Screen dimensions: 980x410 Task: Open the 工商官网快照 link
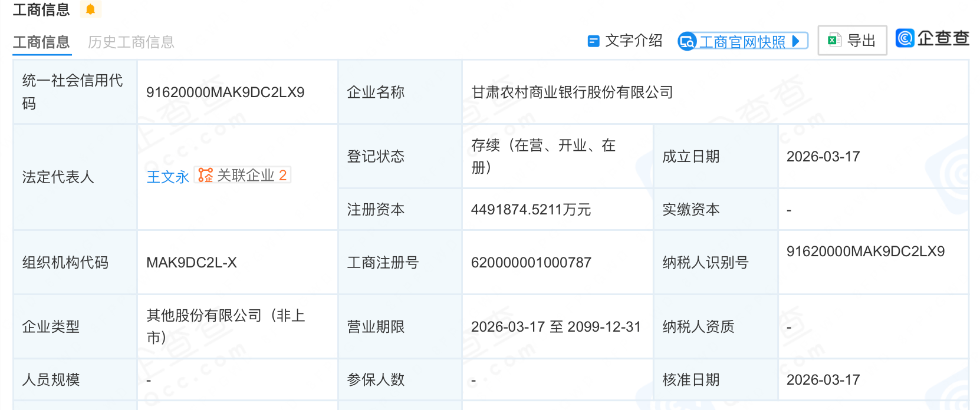(742, 42)
